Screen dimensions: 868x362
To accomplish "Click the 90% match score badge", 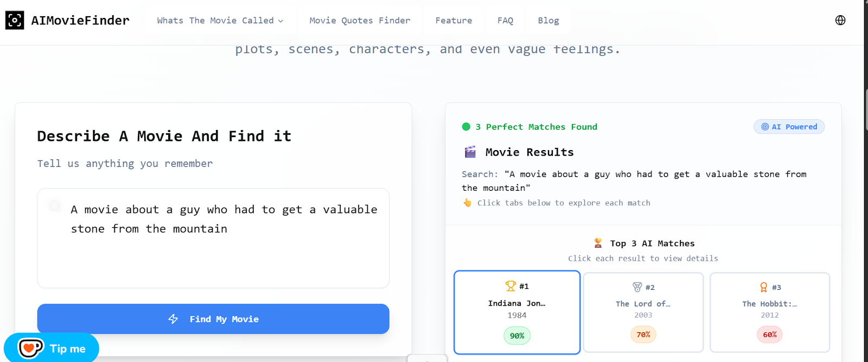I will pos(517,336).
